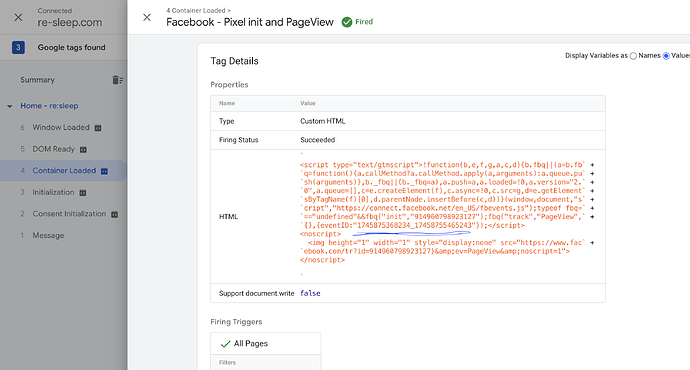Select the Consent Initialization event
This screenshot has width=690, height=370.
(69, 213)
